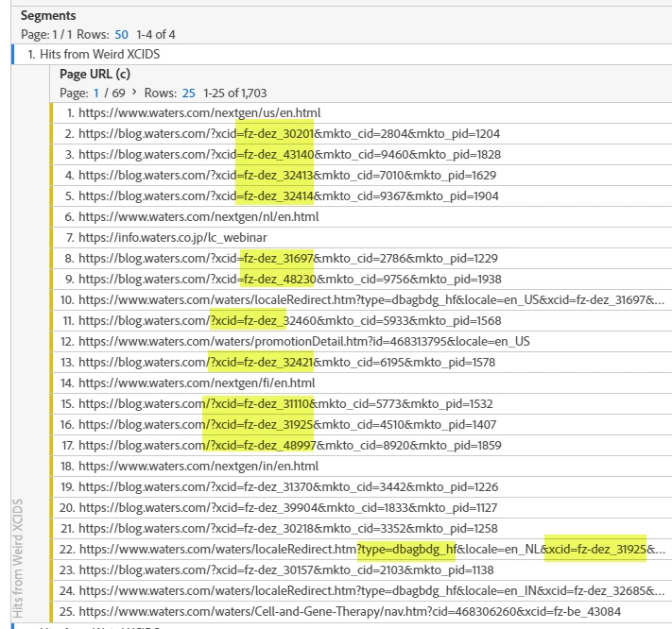672x629 pixels.
Task: Go to next page of Page URL results
Action: pos(134,93)
